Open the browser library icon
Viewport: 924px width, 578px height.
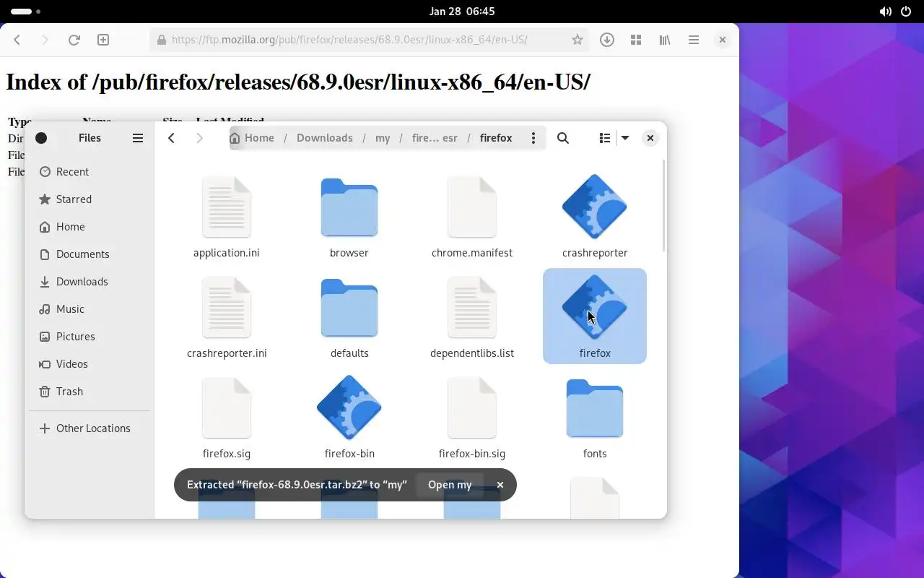(665, 40)
